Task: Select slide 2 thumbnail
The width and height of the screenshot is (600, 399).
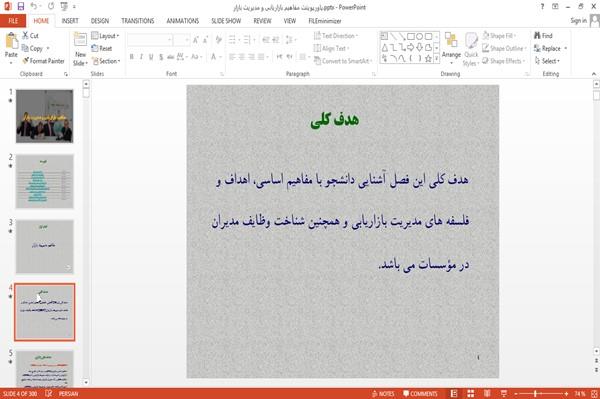Action: click(x=45, y=181)
